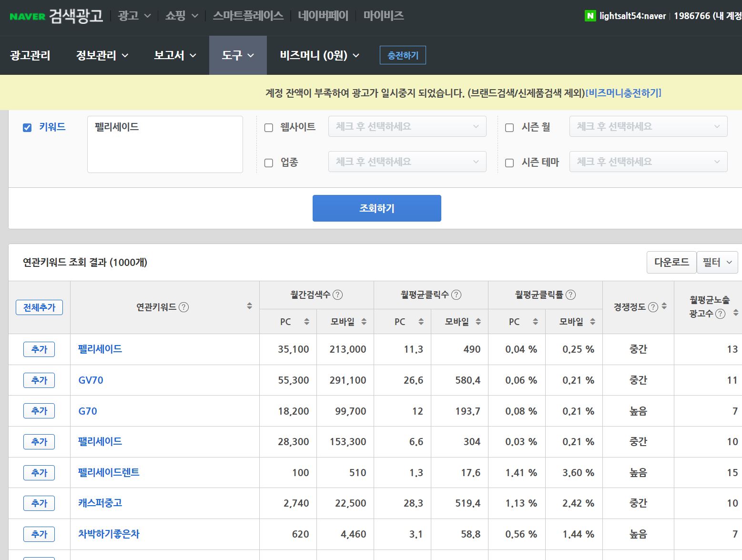Screen dimensions: 742x560
Task: Click the 충전하기 button
Action: [x=403, y=55]
